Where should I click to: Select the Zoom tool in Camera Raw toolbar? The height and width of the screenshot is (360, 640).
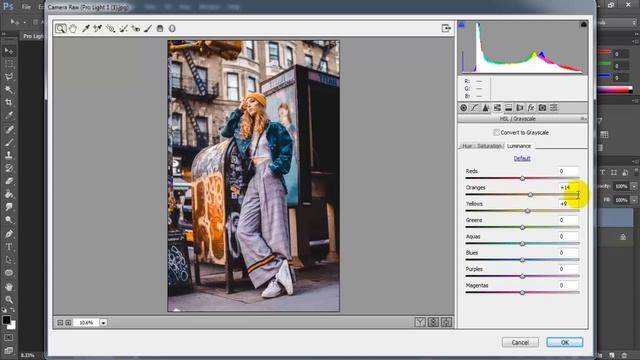[60, 29]
